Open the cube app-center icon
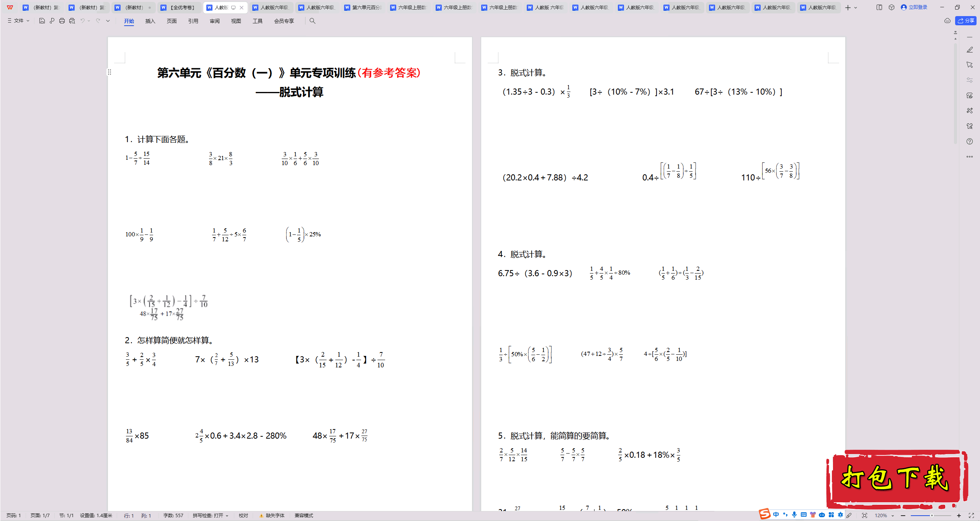 (x=892, y=7)
